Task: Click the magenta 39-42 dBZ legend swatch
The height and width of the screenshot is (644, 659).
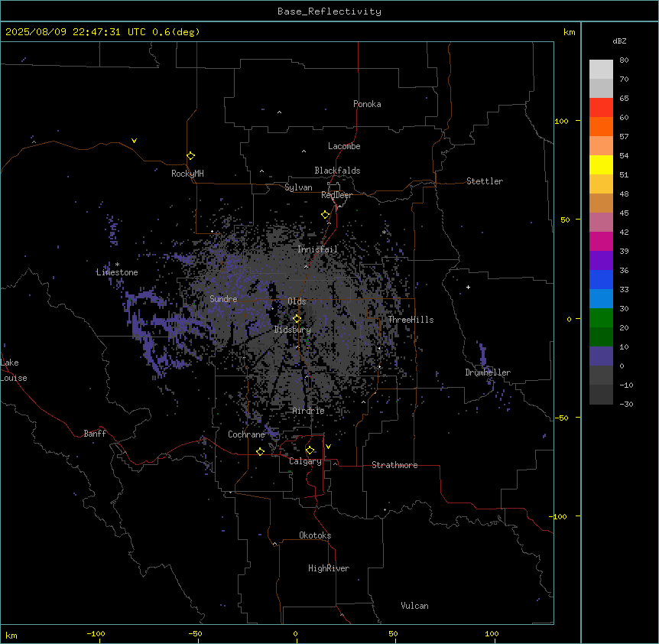Action: tap(601, 242)
